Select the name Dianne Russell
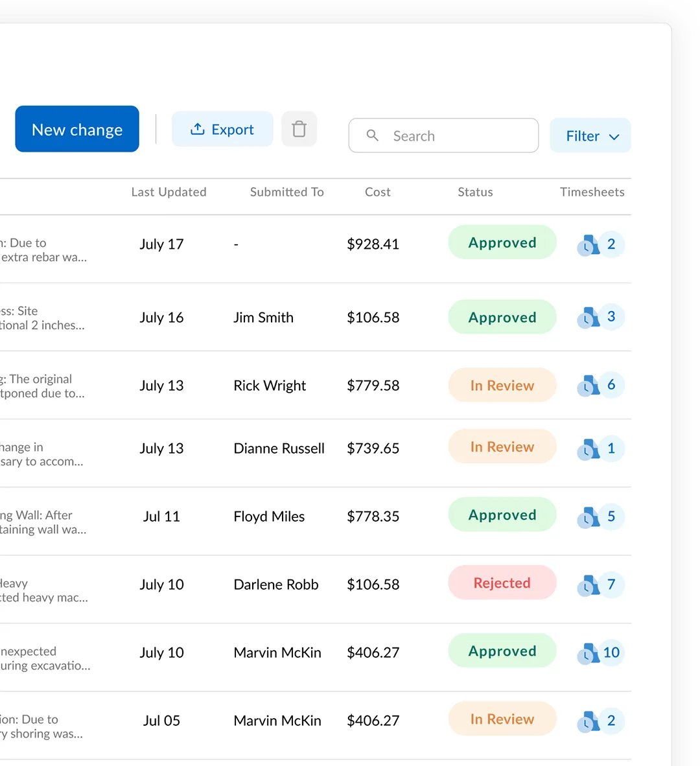Viewport: 700px width, 766px height. coord(279,448)
